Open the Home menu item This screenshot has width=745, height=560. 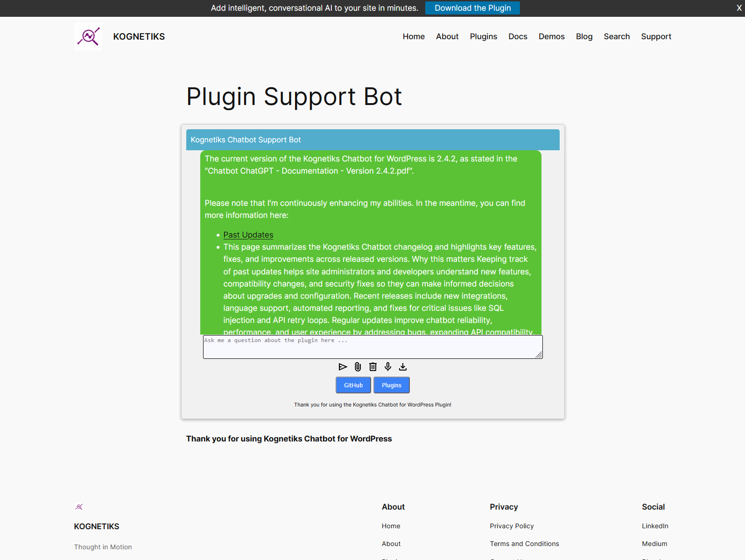point(414,36)
